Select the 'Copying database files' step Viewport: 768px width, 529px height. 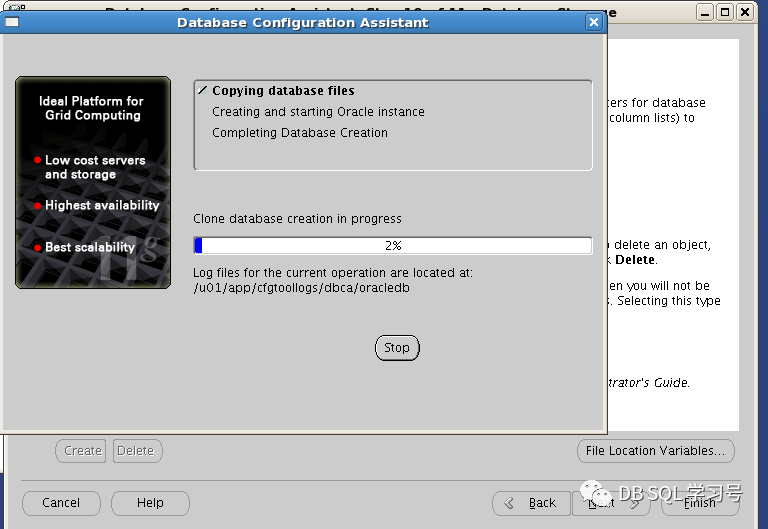click(283, 91)
